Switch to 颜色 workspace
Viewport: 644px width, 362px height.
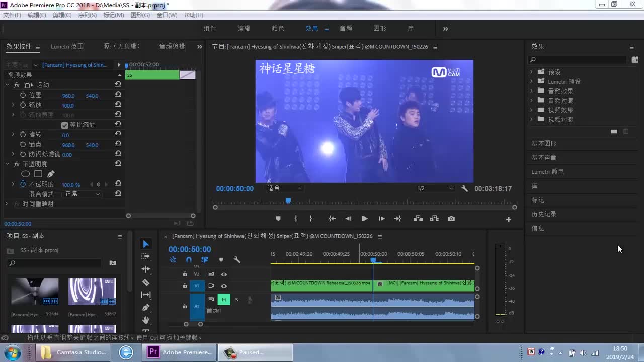pos(278,29)
